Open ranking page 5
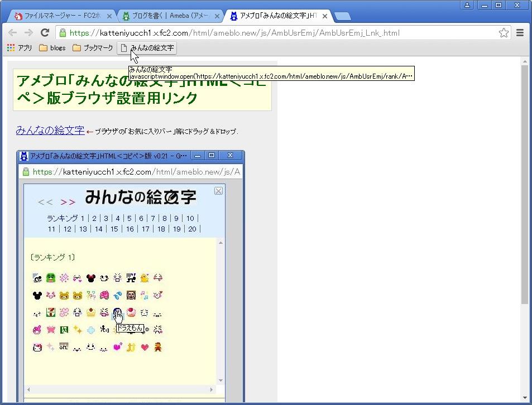Viewport: 532px width, 405px height. coord(130,218)
